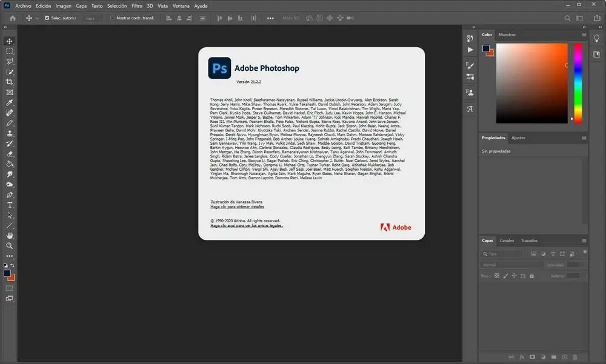
Task: Select the Rectangular Marquee tool
Action: click(x=10, y=51)
